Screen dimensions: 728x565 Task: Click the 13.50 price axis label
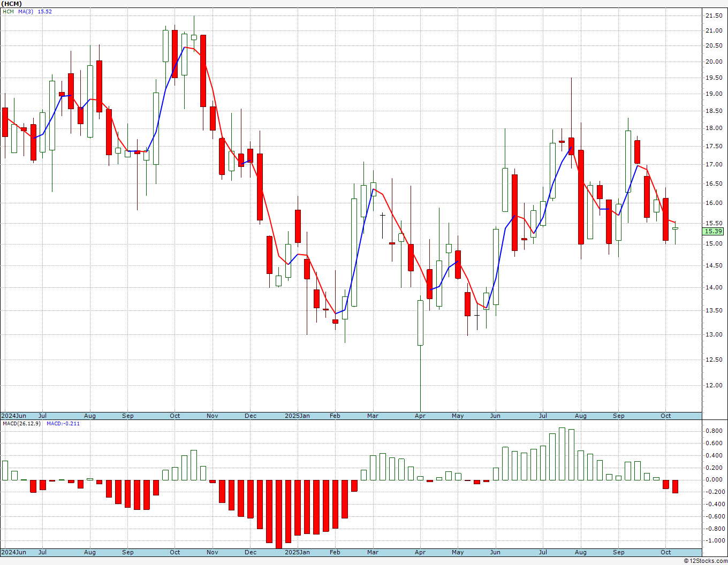click(713, 311)
